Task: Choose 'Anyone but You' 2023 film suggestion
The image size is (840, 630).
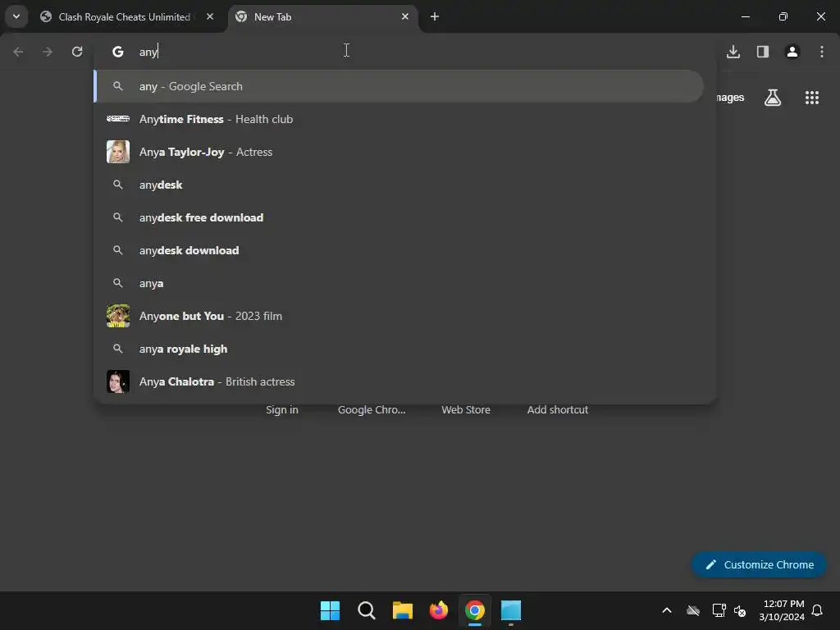Action: click(399, 316)
